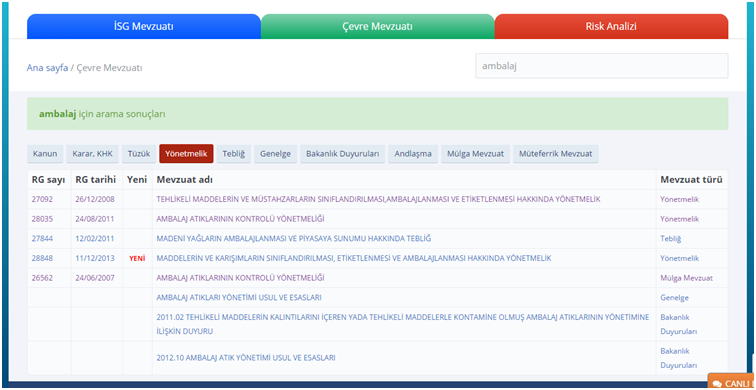Open the CANLI live chat icon
This screenshot has width=756, height=390.
coord(731,382)
